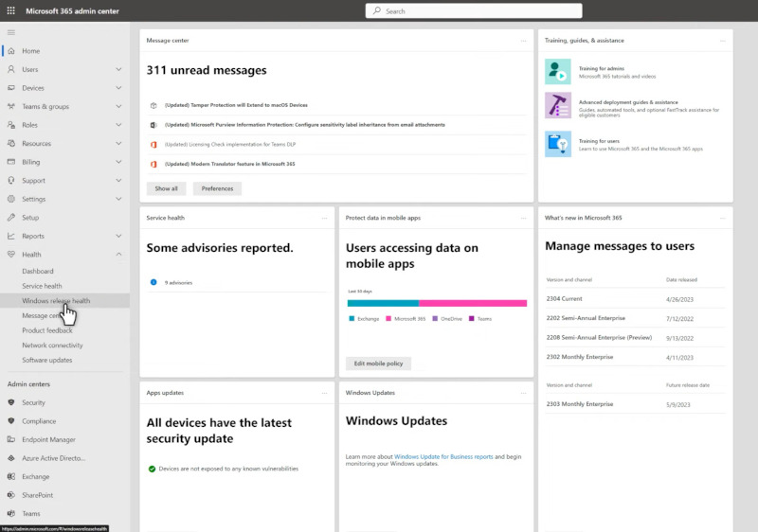Open Service health card more options

coord(324,218)
